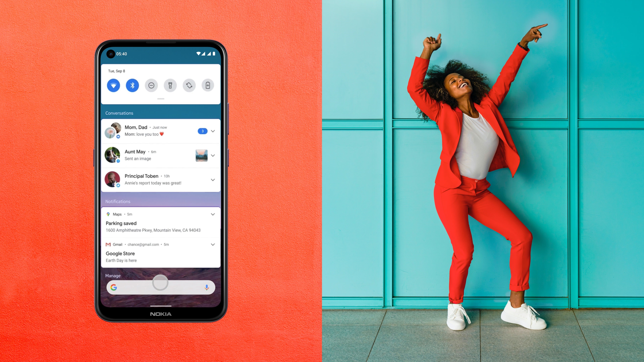The image size is (644, 362).
Task: Toggle the Bluetooth quick settings icon
Action: click(132, 85)
